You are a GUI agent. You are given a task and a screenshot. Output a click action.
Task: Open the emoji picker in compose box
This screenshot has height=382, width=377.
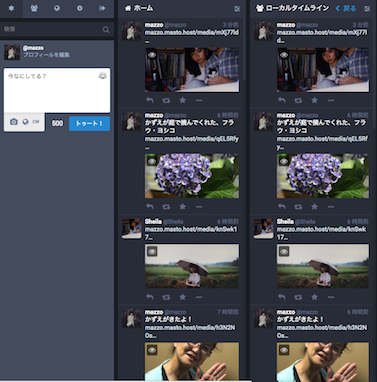click(x=103, y=76)
